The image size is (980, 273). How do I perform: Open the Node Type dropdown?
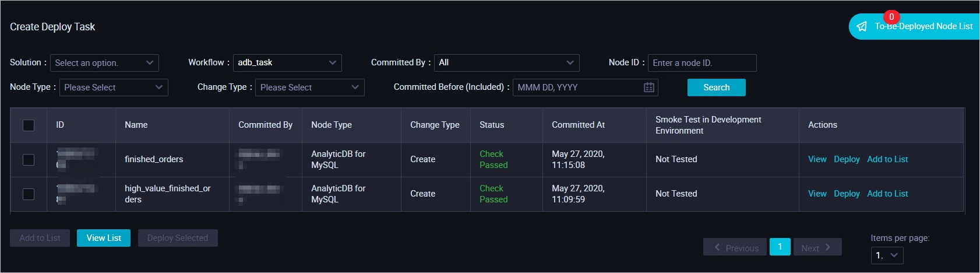click(114, 87)
